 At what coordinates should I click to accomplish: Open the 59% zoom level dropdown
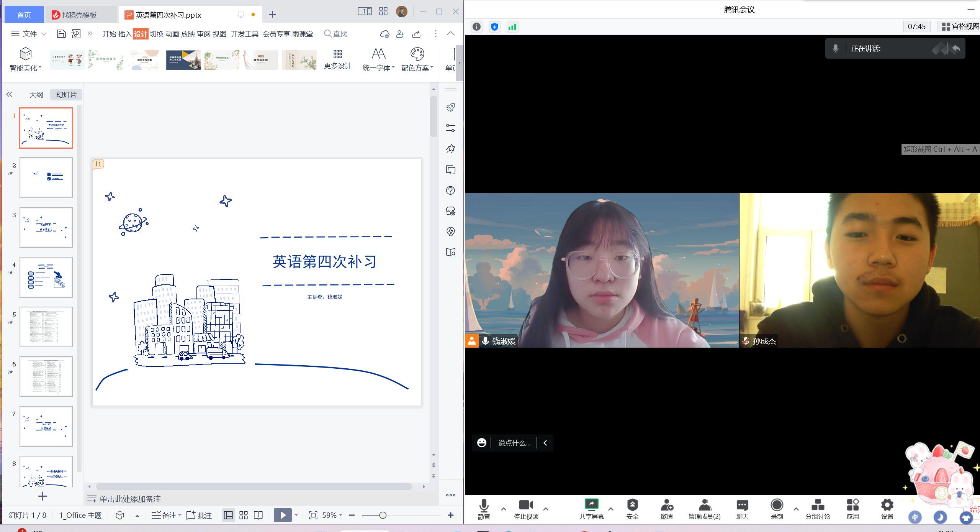[332, 515]
